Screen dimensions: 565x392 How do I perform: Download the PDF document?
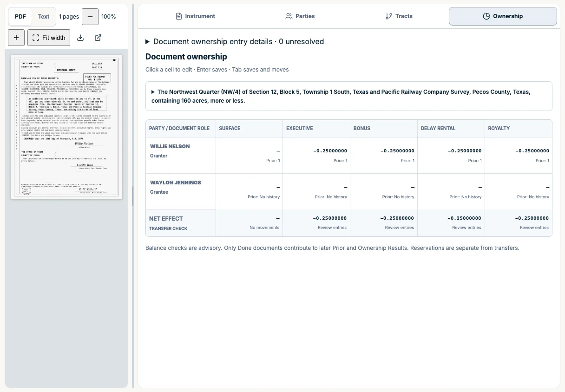coord(80,38)
